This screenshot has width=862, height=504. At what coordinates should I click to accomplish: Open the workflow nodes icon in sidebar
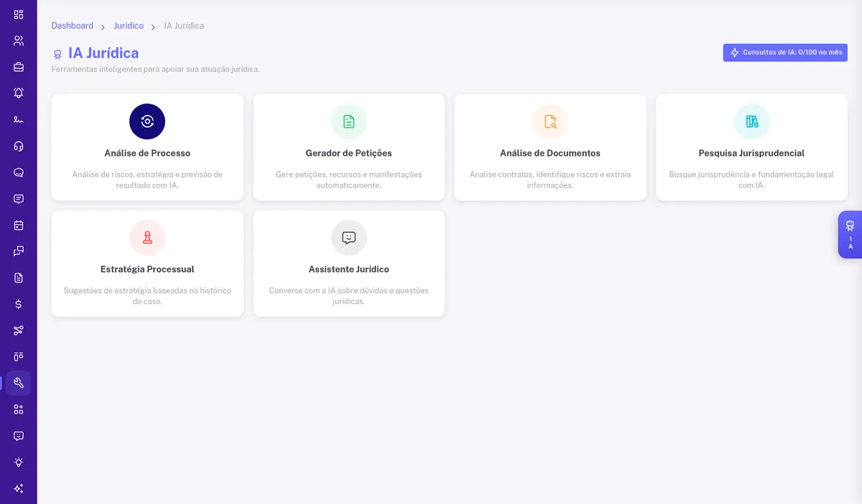coord(19,330)
